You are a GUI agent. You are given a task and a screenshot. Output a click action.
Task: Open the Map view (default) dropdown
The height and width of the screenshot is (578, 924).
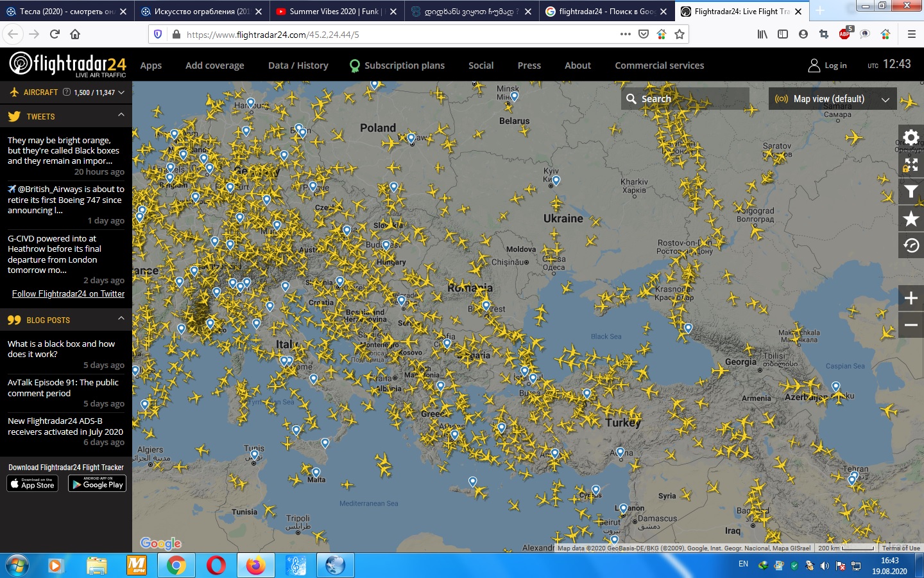pos(832,99)
